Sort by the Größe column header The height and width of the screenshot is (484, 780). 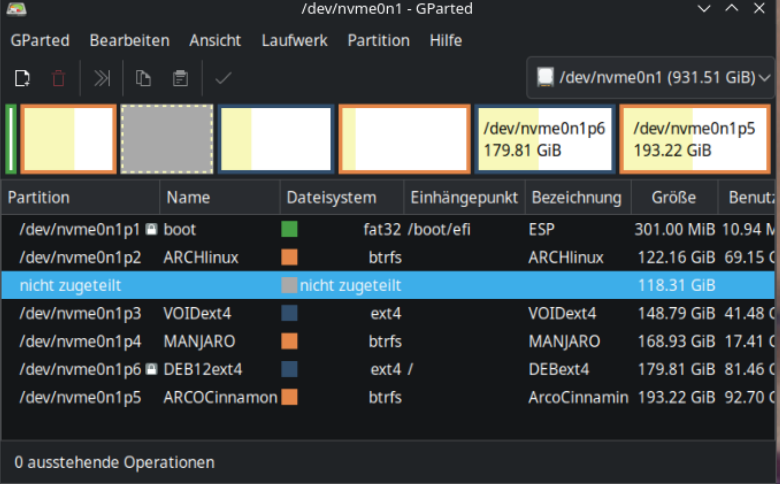(x=672, y=197)
